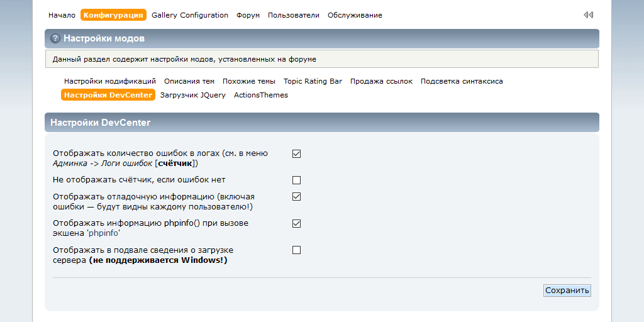Screen dimensions: 644x322
Task: Select the Конфигурация menu tab
Action: pos(113,15)
